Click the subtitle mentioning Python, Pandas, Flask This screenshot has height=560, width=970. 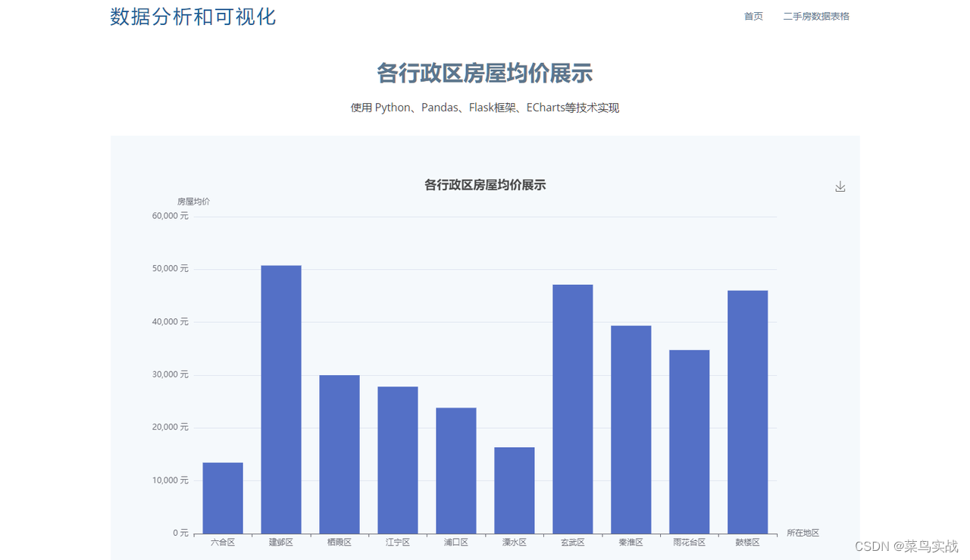[x=485, y=108]
